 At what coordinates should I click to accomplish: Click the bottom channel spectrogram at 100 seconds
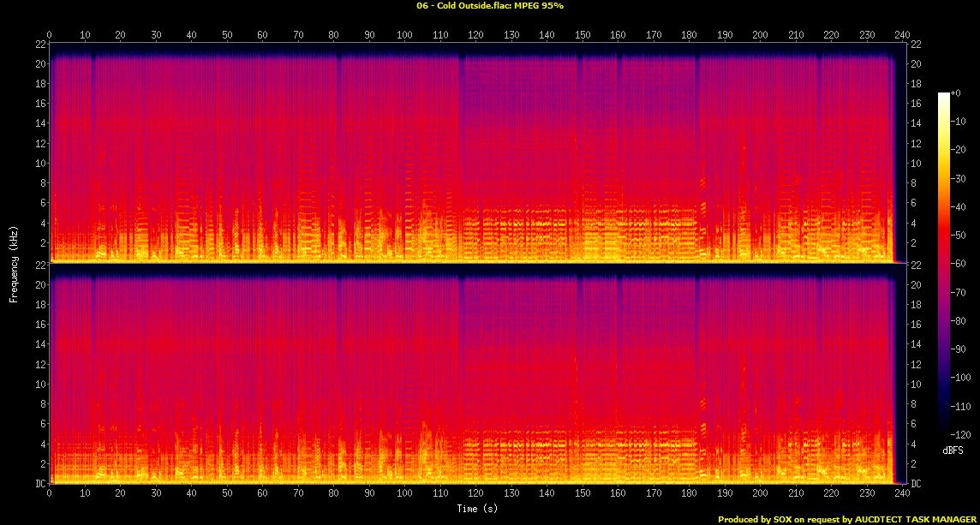pyautogui.click(x=404, y=377)
